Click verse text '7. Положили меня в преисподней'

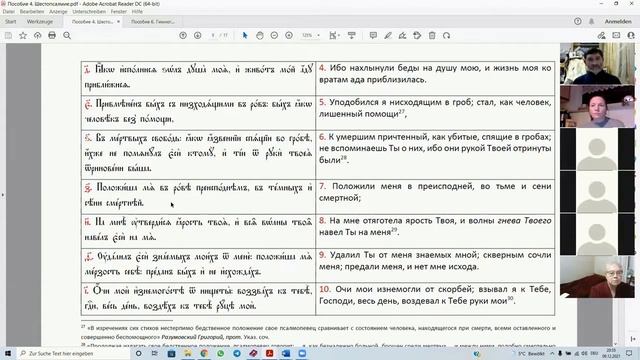pos(435,192)
